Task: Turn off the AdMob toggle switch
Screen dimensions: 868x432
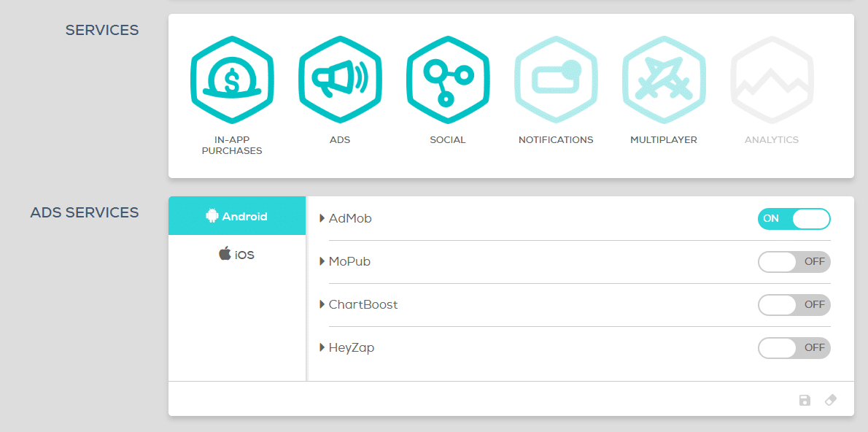Action: (794, 219)
